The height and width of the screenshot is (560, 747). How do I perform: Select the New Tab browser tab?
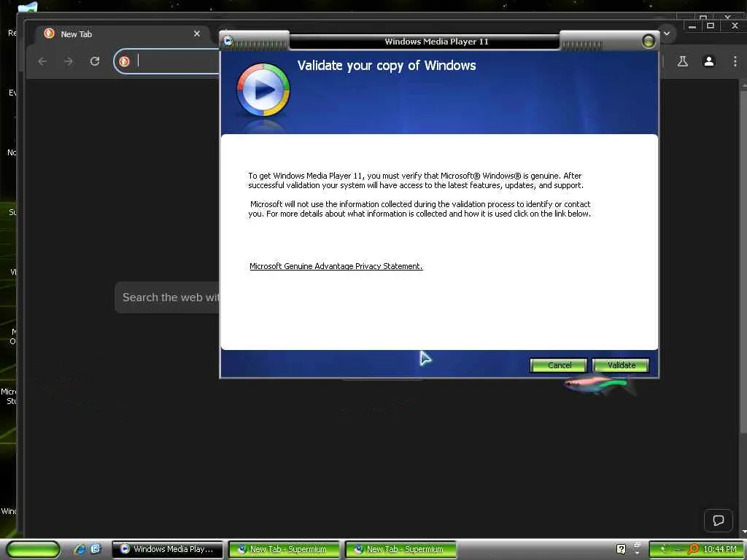pos(123,34)
